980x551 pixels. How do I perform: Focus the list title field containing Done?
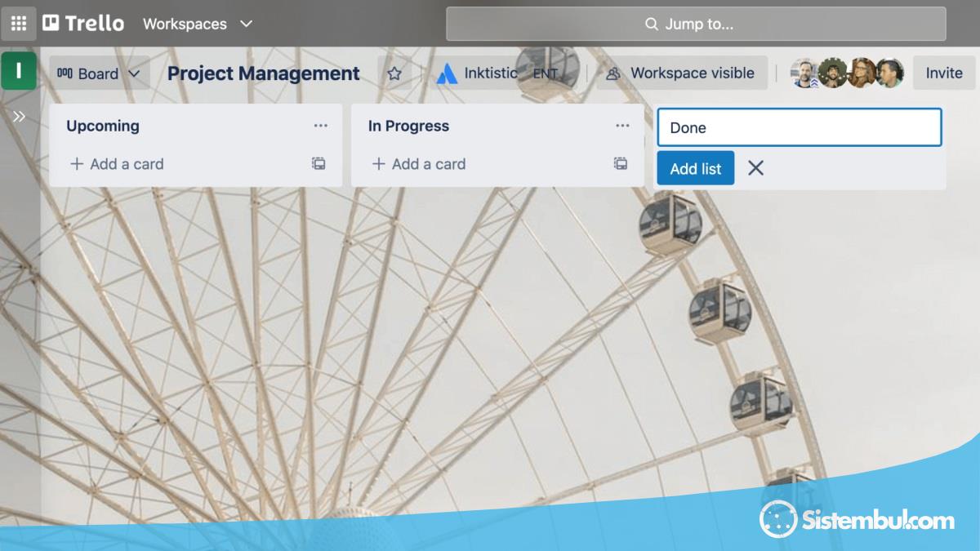[800, 127]
